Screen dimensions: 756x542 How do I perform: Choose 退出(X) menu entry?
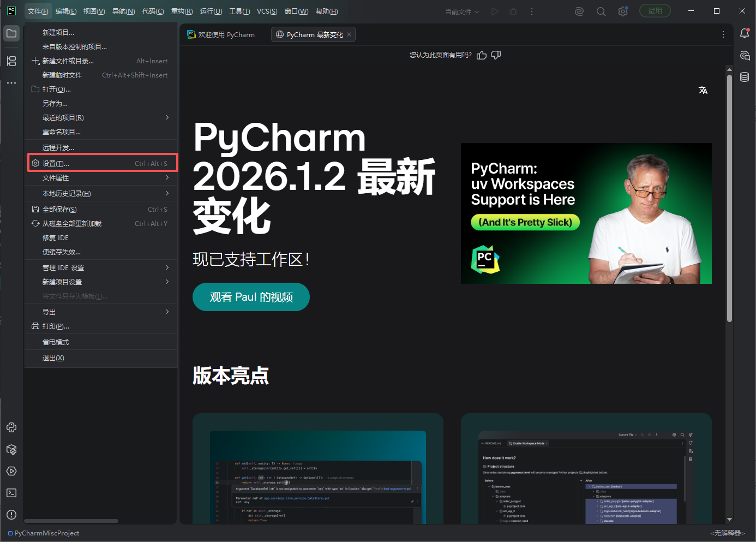tap(101, 358)
